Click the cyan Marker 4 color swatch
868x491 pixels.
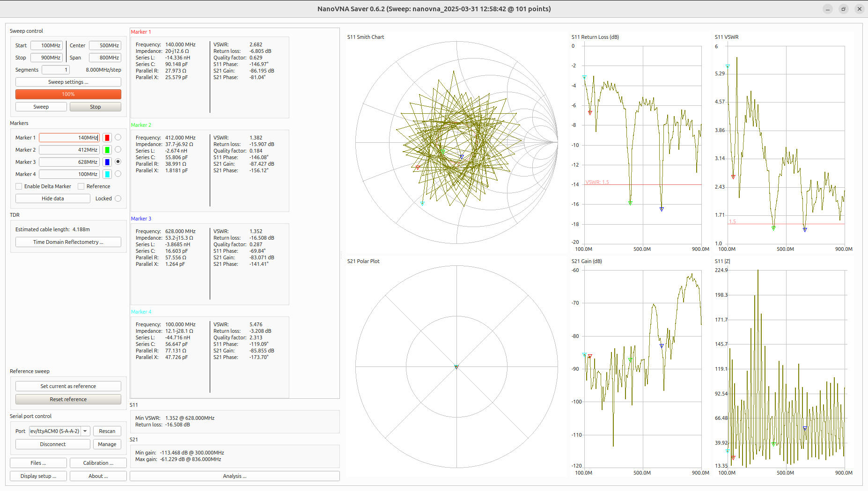tap(107, 174)
